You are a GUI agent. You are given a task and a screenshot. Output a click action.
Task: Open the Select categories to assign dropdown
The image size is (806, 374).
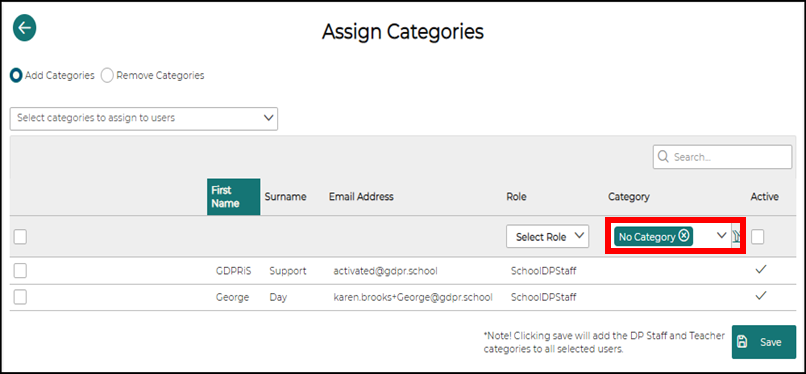pos(144,118)
